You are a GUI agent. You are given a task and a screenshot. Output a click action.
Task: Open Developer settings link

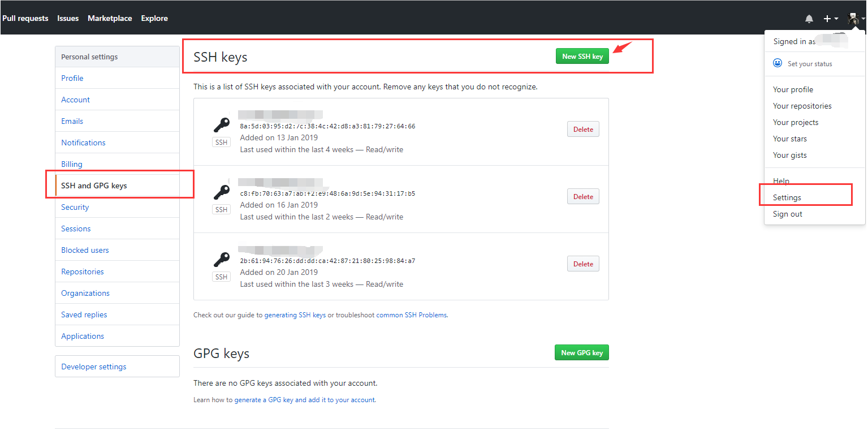click(117, 367)
